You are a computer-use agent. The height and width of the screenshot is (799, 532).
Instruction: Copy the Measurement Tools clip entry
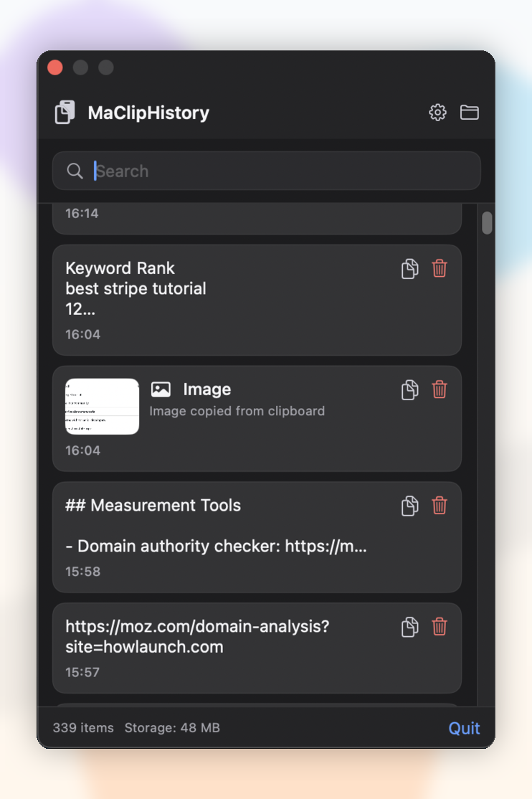409,506
